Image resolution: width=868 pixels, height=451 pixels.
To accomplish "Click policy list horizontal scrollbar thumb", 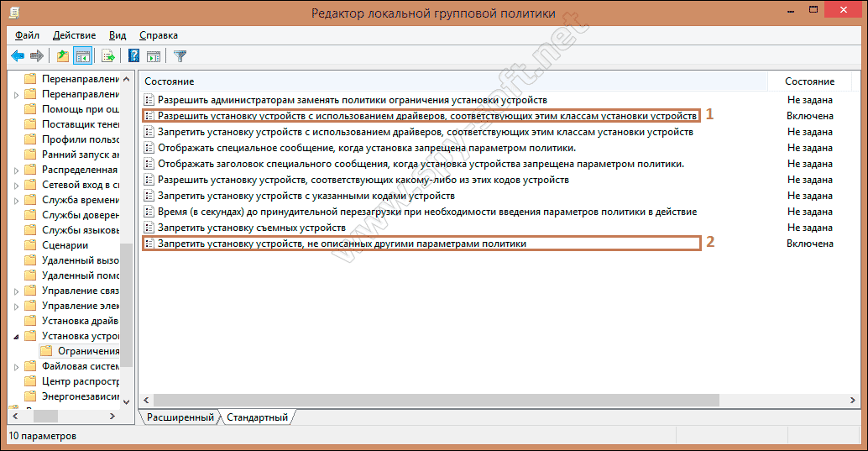I will pos(437,400).
